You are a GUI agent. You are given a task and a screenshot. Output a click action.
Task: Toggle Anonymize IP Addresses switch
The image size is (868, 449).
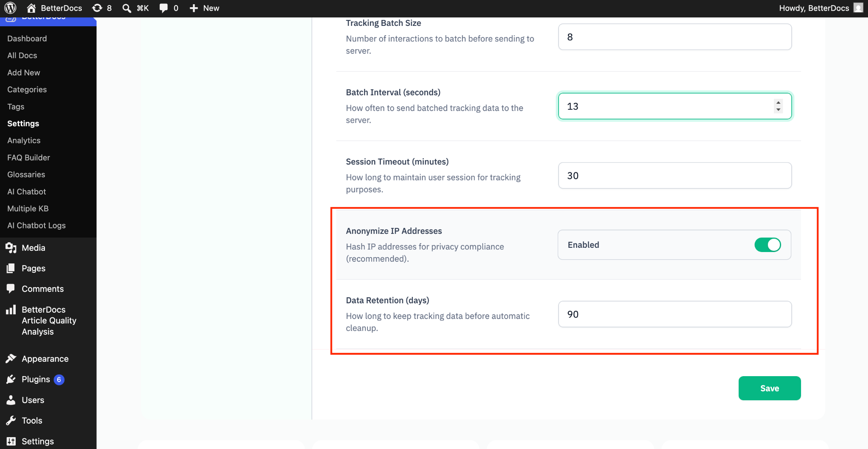[x=768, y=245]
